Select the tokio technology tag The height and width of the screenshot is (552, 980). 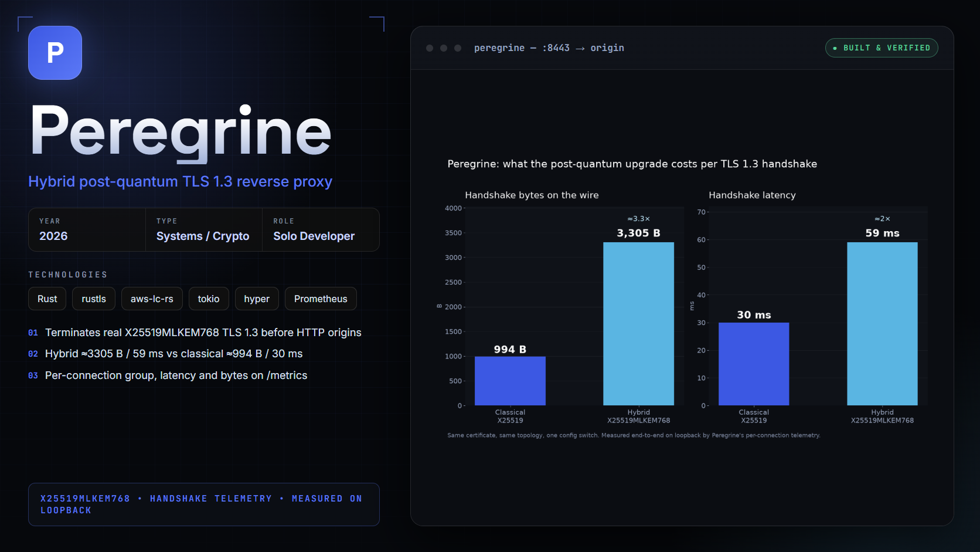click(x=209, y=299)
